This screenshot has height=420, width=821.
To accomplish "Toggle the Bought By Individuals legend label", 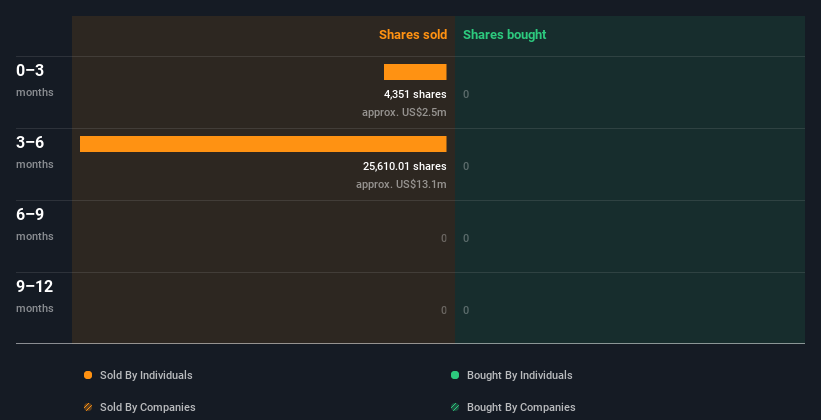I will pos(519,375).
